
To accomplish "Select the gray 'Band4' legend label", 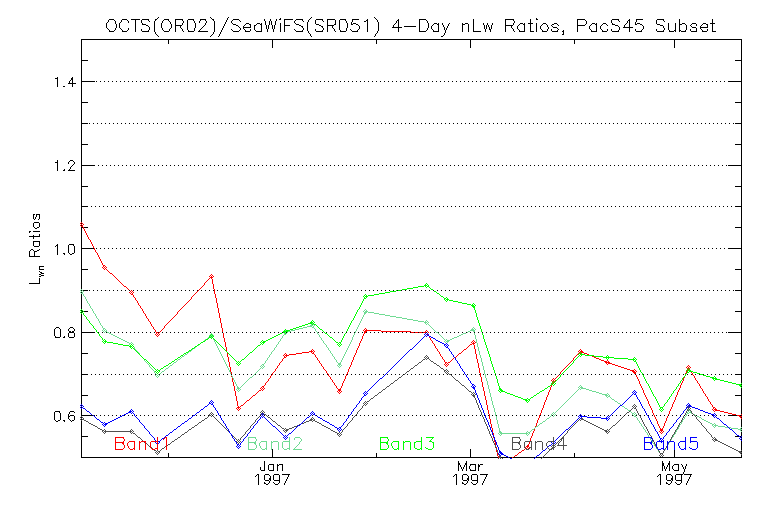I will pos(539,443).
